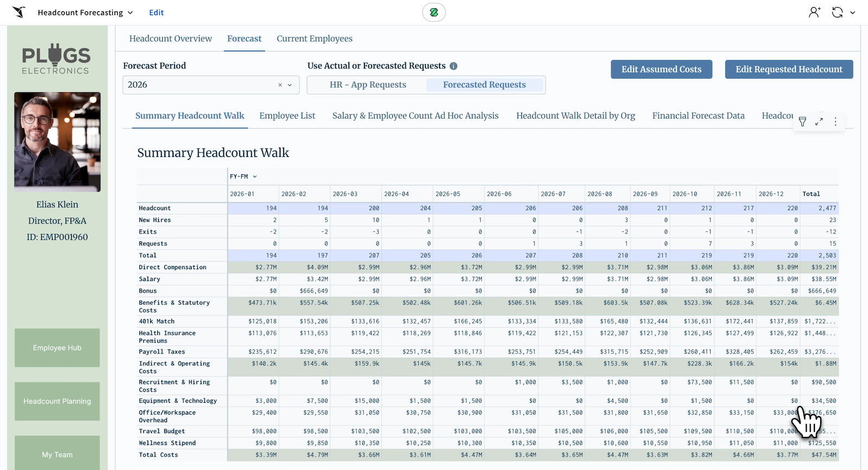The height and width of the screenshot is (470, 868).
Task: Click the Payroll Taxes row label
Action: pyautogui.click(x=162, y=352)
